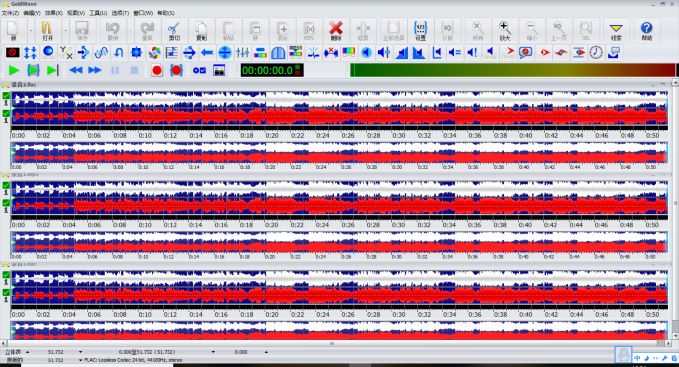Toggle the lower green channel checkbox of second track
Viewport: 679px width, 367px height.
pyautogui.click(x=6, y=203)
